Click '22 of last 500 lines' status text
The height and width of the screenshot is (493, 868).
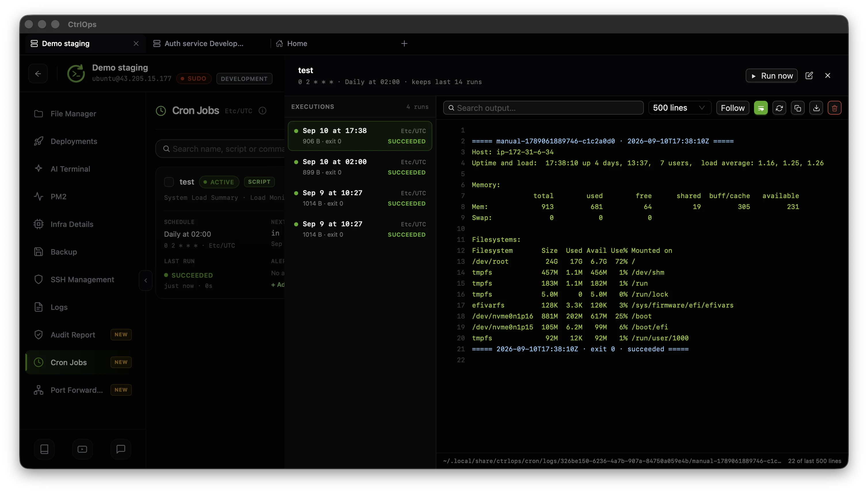tap(814, 461)
